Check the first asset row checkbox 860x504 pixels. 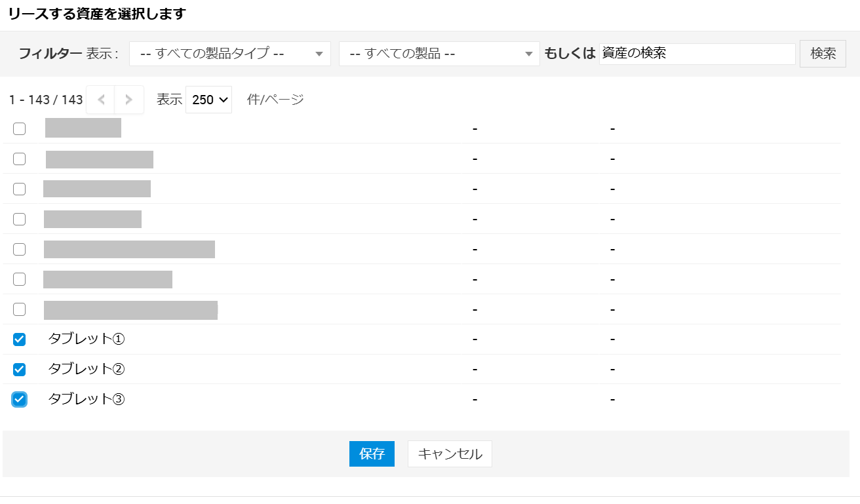pos(20,128)
